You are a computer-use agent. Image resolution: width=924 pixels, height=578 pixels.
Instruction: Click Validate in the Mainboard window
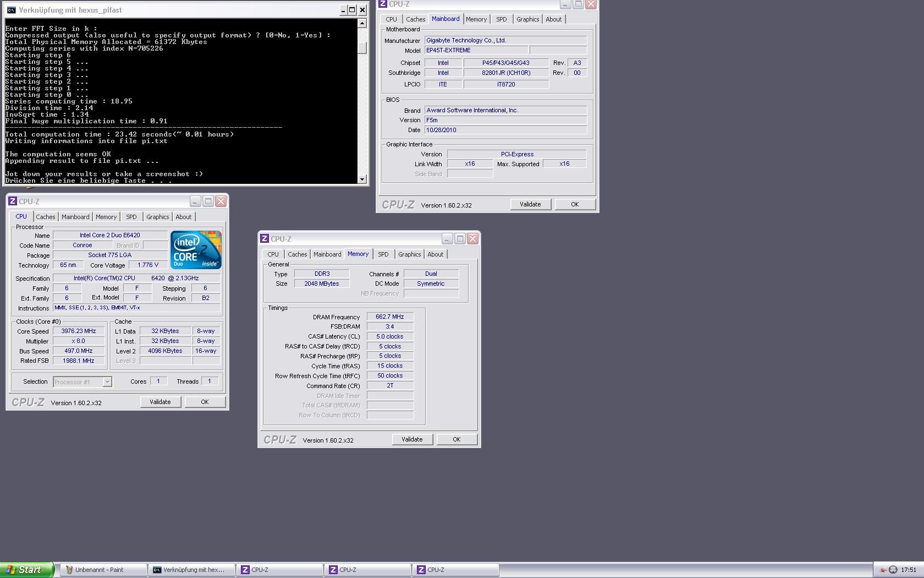pyautogui.click(x=530, y=204)
